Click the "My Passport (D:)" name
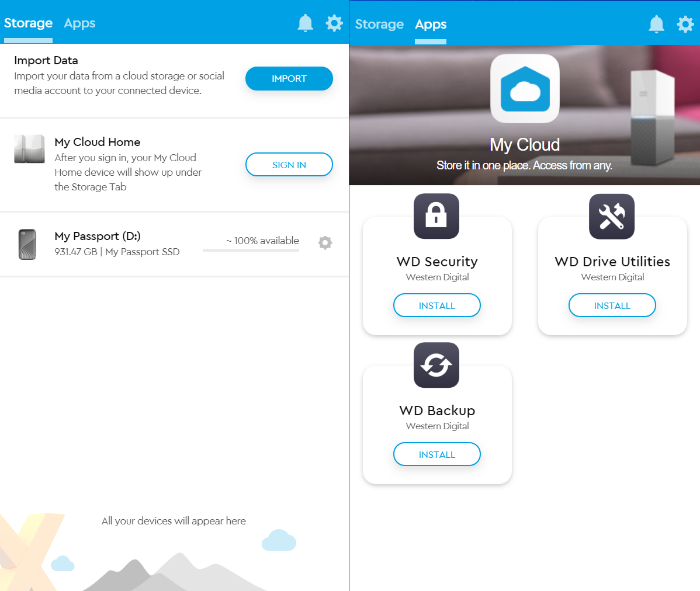This screenshot has height=591, width=700. [98, 236]
